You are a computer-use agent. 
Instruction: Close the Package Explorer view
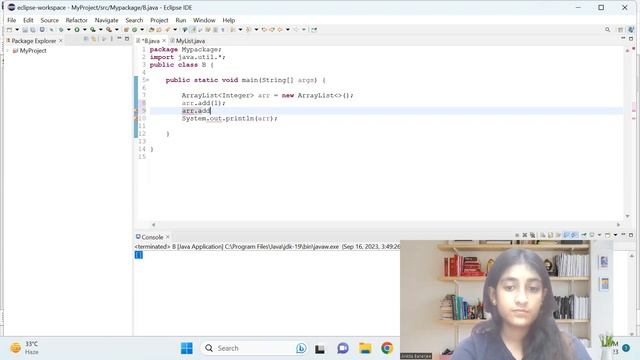pyautogui.click(x=60, y=41)
